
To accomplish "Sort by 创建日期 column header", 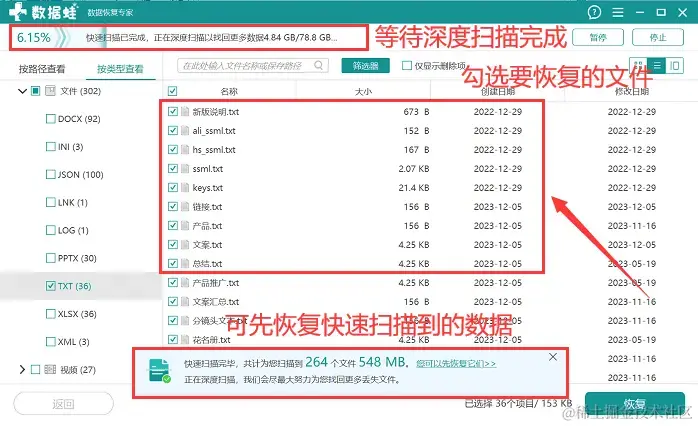I will 498,91.
